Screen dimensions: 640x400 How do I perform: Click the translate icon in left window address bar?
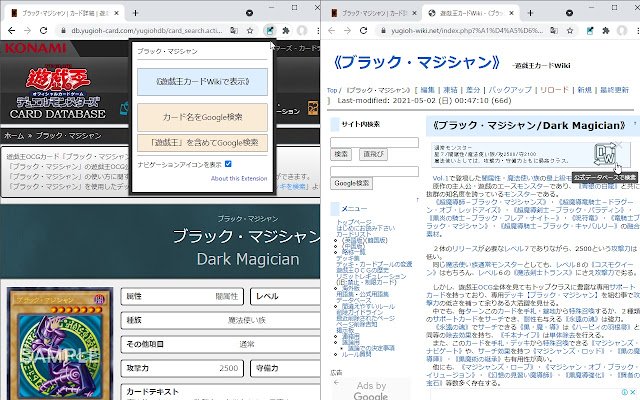[234, 31]
